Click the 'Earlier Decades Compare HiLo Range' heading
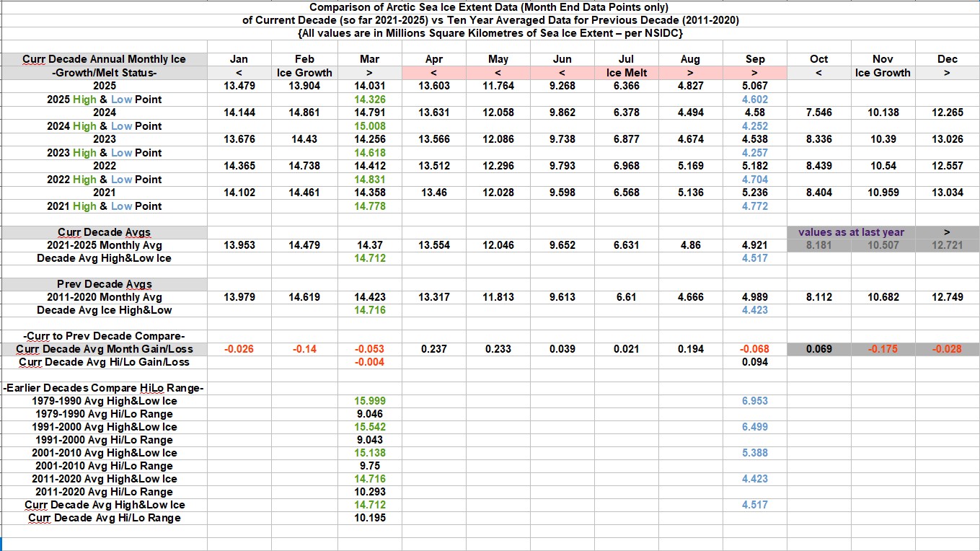The width and height of the screenshot is (980, 551). tap(104, 388)
